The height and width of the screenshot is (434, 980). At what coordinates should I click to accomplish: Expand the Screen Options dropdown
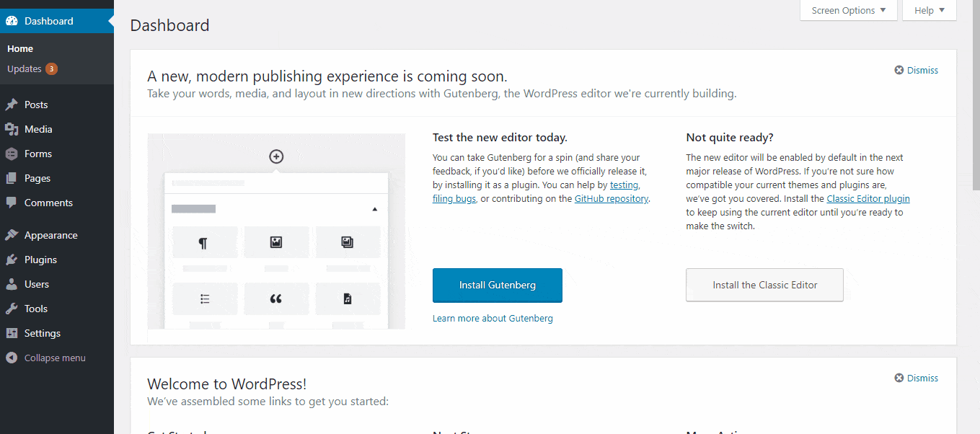click(849, 11)
